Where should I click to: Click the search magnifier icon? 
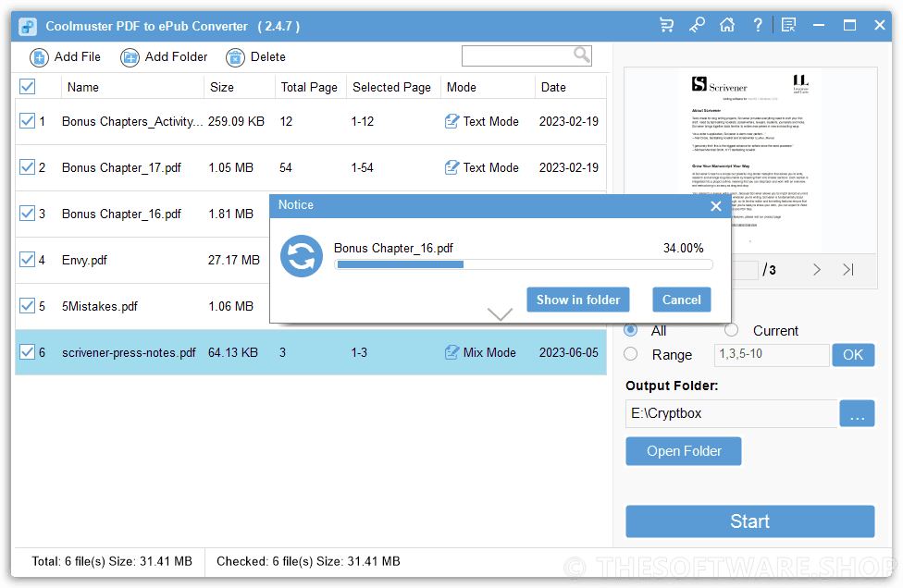pyautogui.click(x=582, y=55)
